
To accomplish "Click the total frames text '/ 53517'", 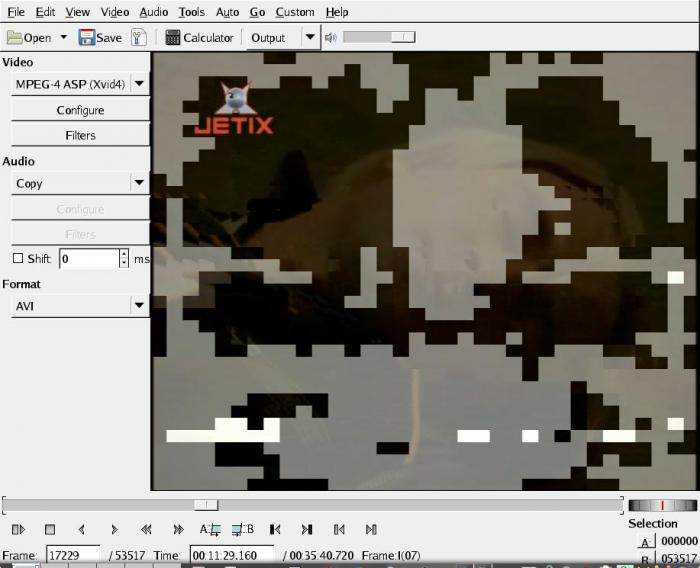I will point(127,556).
